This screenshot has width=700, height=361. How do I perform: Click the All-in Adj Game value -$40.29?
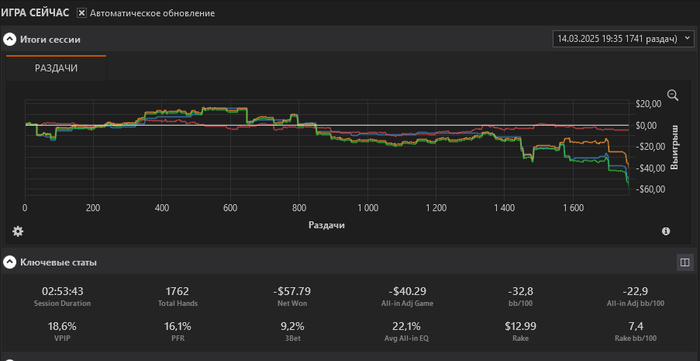point(407,291)
